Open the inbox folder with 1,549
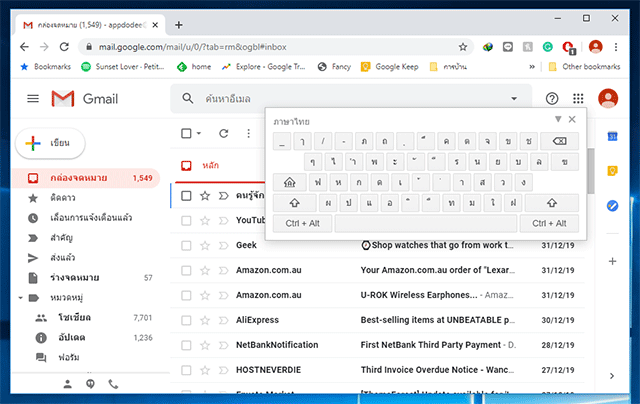640x404 pixels. tap(86, 178)
